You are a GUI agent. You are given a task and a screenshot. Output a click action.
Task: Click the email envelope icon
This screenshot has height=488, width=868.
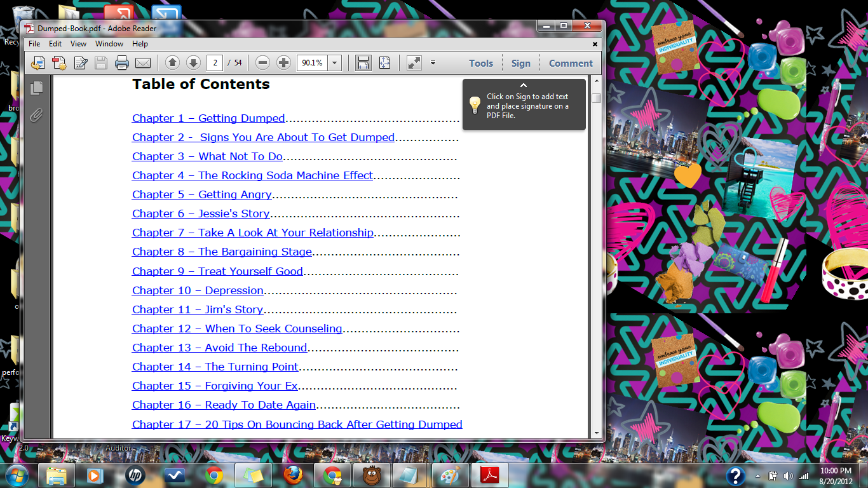pyautogui.click(x=142, y=63)
